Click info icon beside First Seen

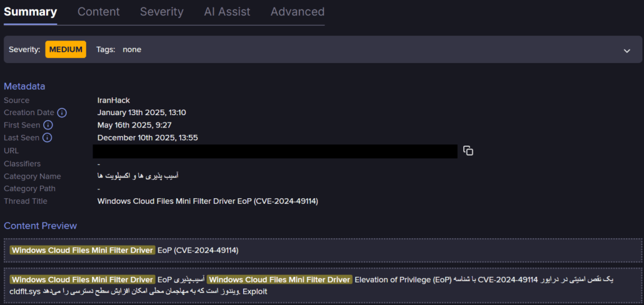pyautogui.click(x=48, y=126)
